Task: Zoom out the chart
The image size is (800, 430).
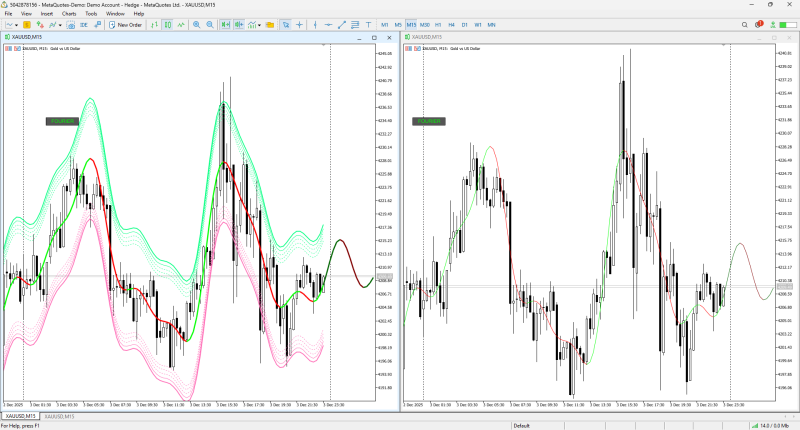Action: (210, 24)
